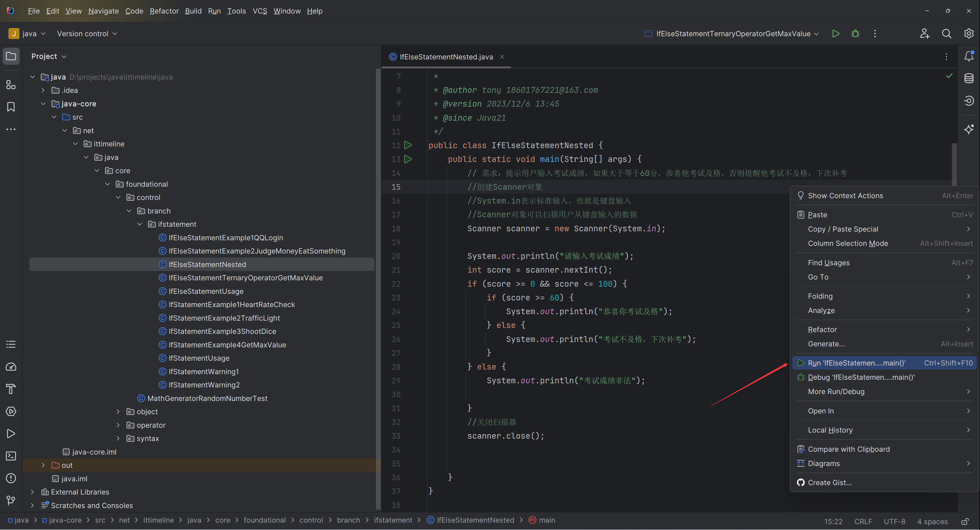Viewport: 980px width, 530px height.
Task: Open the Project tool window folder icon
Action: (11, 56)
